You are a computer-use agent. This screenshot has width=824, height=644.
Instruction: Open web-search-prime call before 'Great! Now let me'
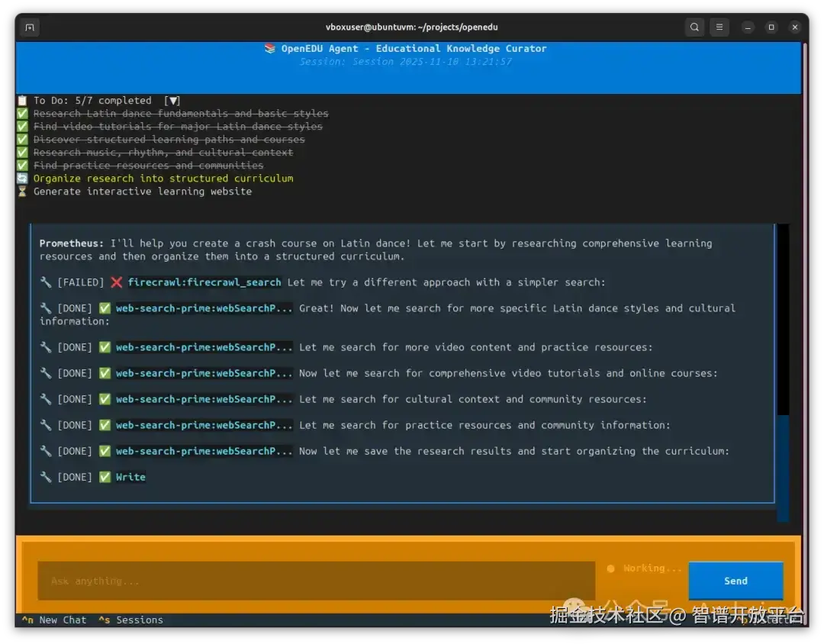click(x=204, y=308)
